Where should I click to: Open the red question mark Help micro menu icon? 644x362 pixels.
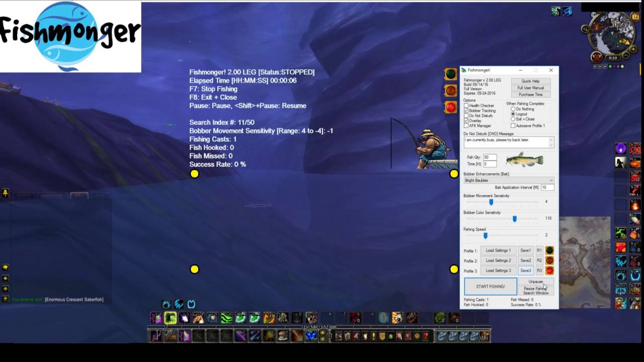pyautogui.click(x=426, y=336)
